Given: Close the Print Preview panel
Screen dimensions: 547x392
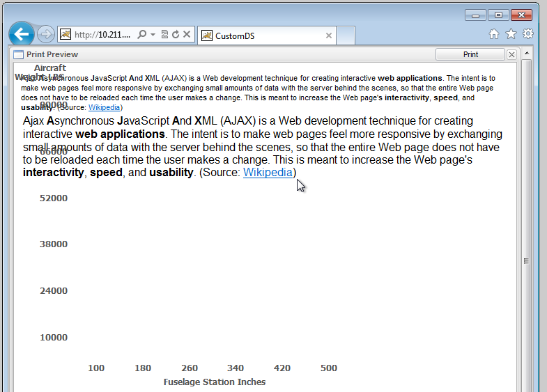Looking at the screenshot, I should (511, 54).
